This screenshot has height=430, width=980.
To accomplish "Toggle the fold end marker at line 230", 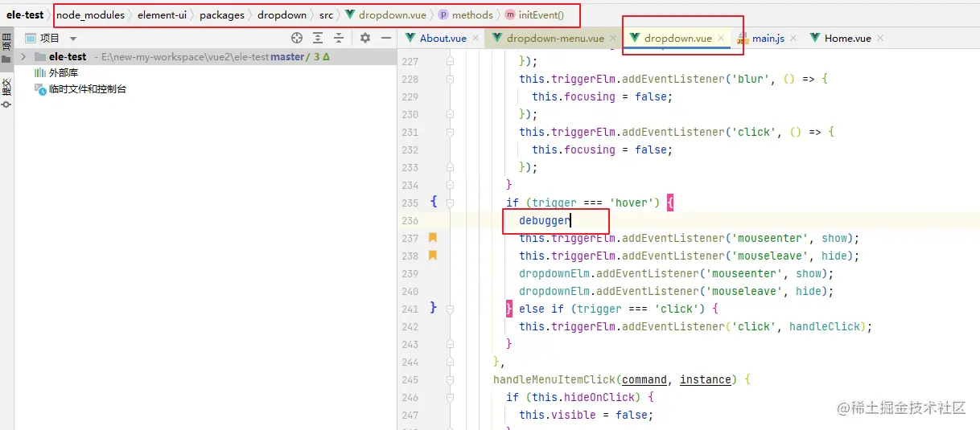I will (x=450, y=114).
